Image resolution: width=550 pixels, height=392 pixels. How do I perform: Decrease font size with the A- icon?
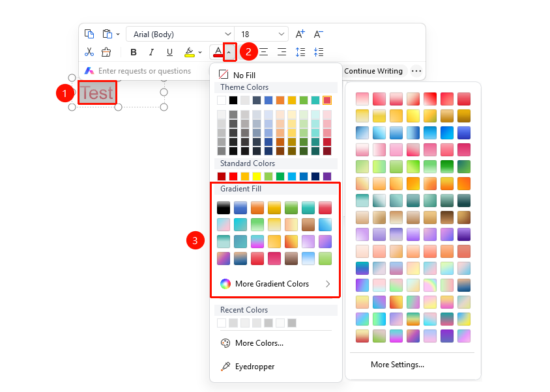318,34
